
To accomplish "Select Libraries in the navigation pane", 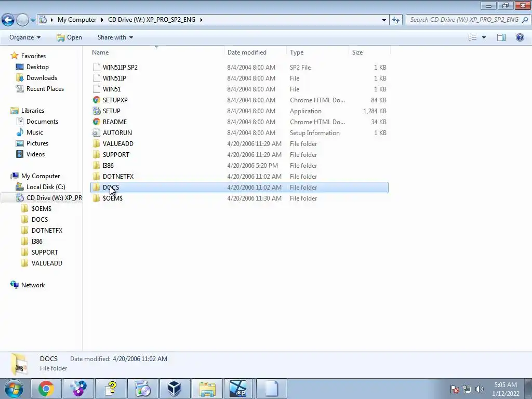I will [x=33, y=111].
